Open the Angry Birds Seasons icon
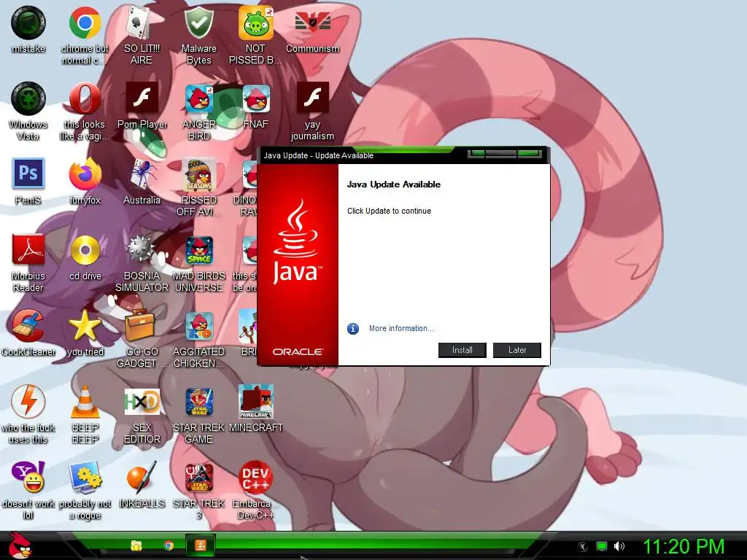The image size is (747, 560). point(198,174)
